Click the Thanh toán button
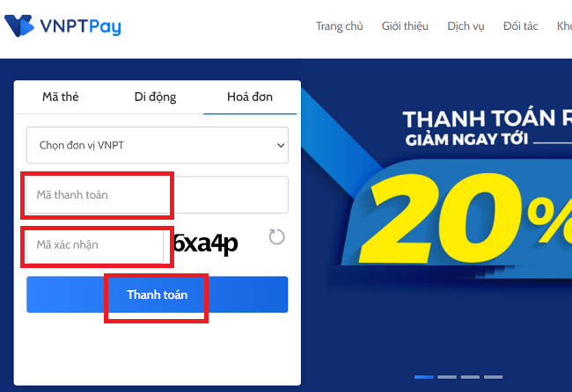572x392 pixels. click(158, 294)
